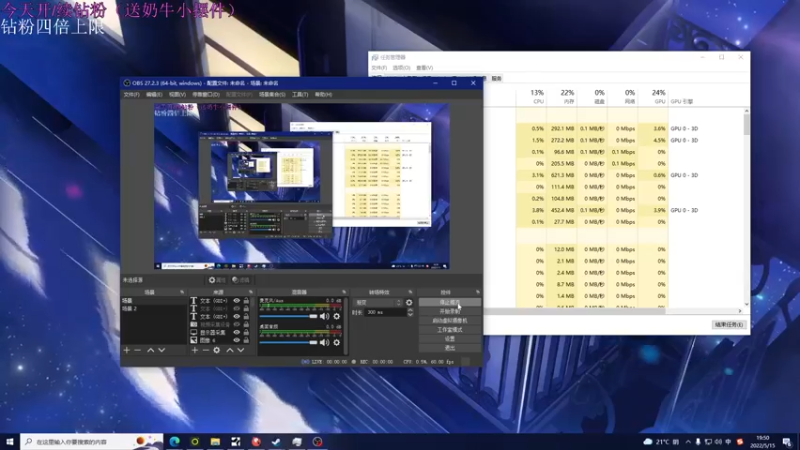Open OBS 编辑(E) menu
Image resolution: width=800 pixels, height=450 pixels.
(x=154, y=94)
